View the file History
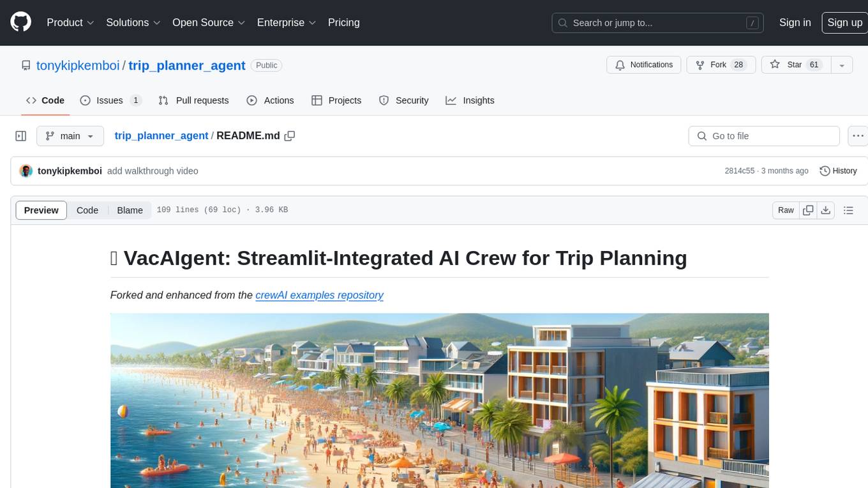 pos(838,171)
